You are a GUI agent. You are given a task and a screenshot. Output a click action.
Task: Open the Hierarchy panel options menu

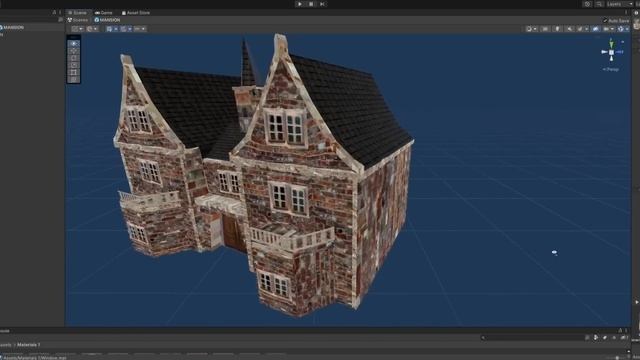60,13
